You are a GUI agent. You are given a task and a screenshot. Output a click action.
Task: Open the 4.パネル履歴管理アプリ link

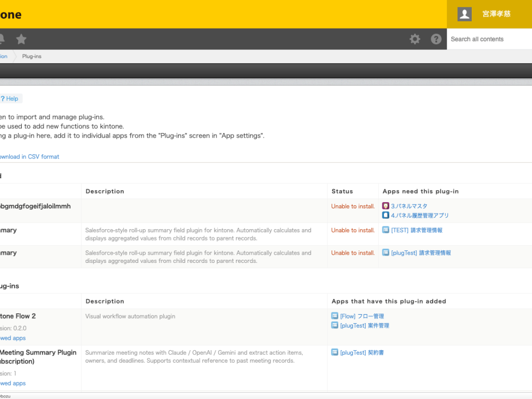tap(420, 216)
